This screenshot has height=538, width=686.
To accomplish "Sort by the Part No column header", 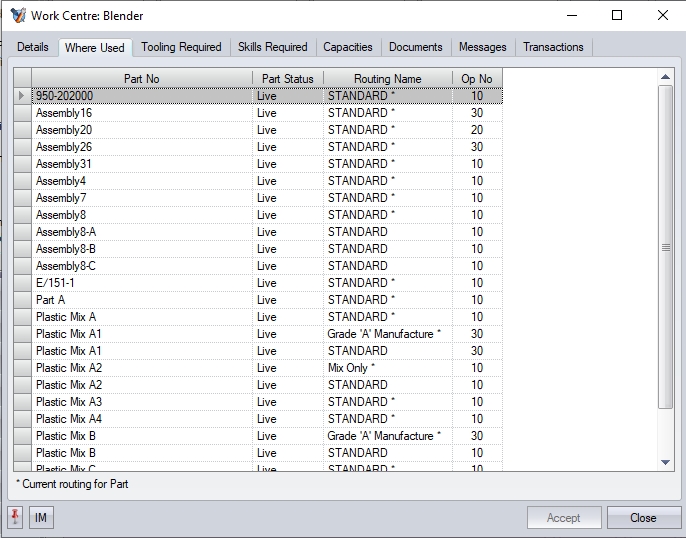I will [141, 78].
